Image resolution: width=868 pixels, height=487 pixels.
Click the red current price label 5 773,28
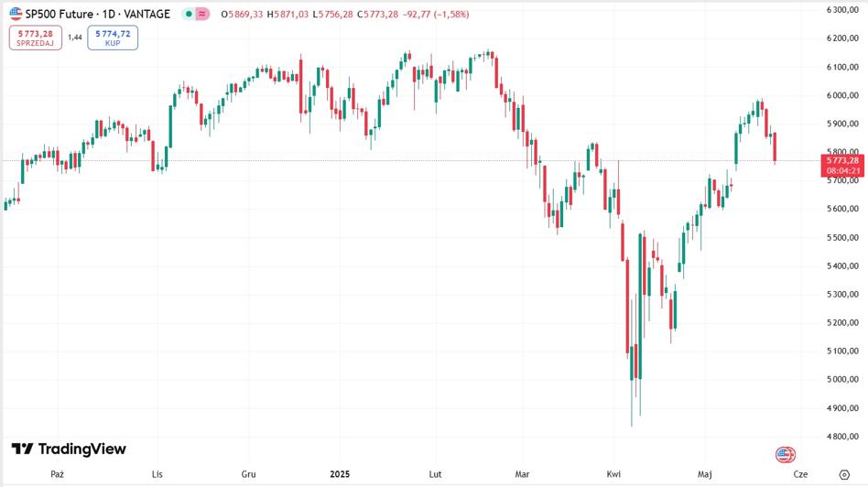tap(840, 160)
